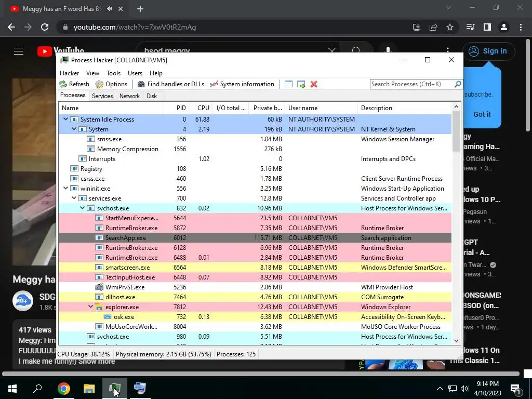The height and width of the screenshot is (399, 532).
Task: Click the osk.exe keyboard icon
Action: click(107, 317)
